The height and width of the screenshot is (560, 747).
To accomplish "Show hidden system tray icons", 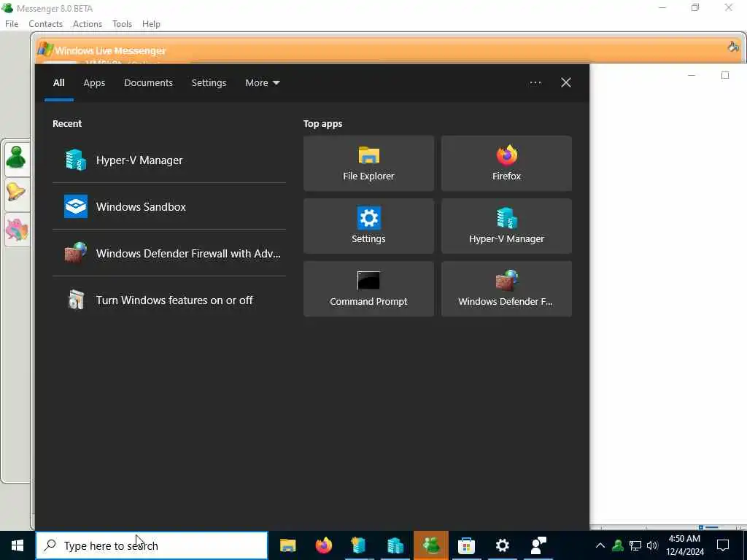I will tap(600, 545).
